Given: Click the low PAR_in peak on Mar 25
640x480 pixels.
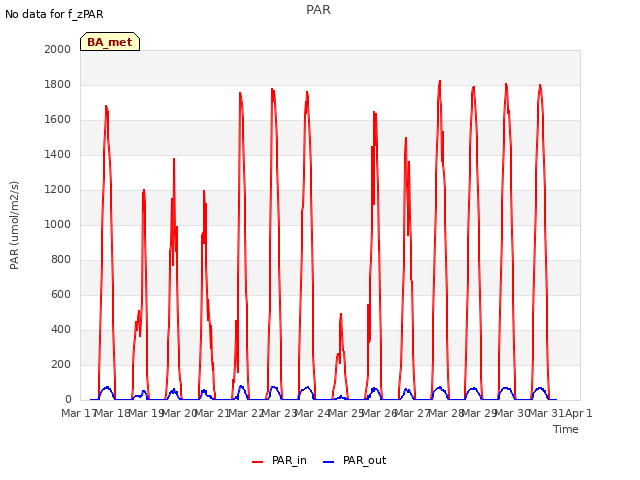Looking at the screenshot, I should 341,314.
